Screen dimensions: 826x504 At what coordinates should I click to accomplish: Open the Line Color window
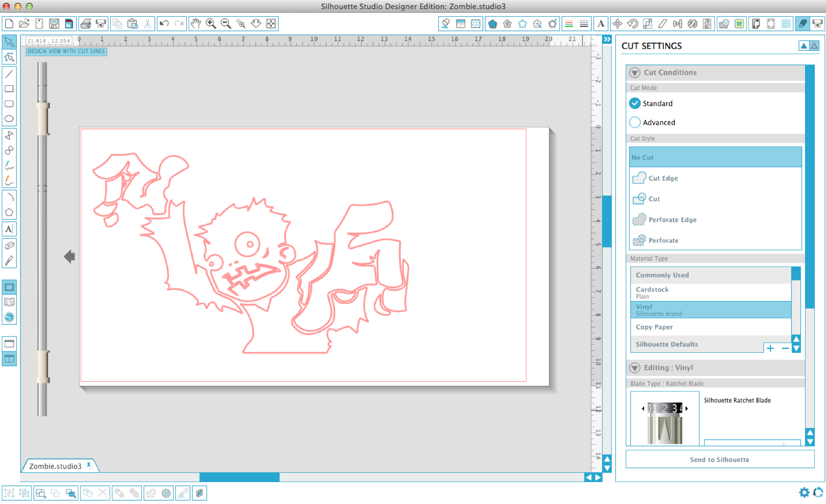coord(569,23)
